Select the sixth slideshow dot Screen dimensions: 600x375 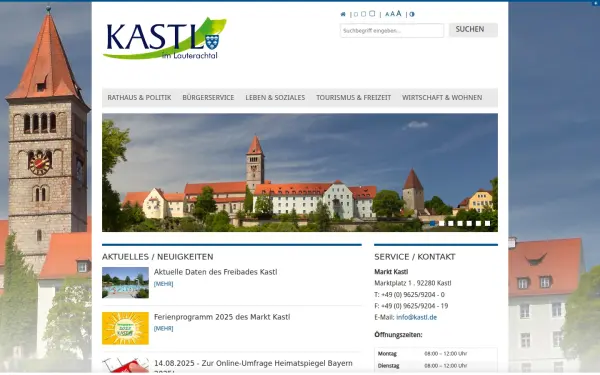point(478,223)
